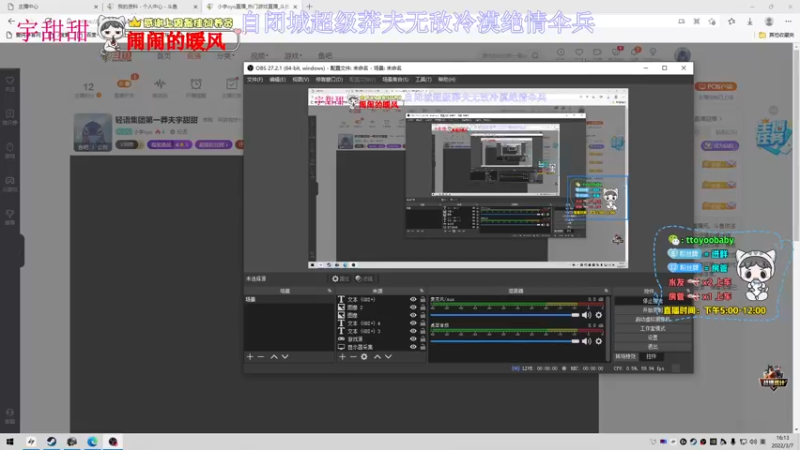800x450 pixels.
Task: Open Microsoft Edge from the taskbar
Action: pos(92,441)
